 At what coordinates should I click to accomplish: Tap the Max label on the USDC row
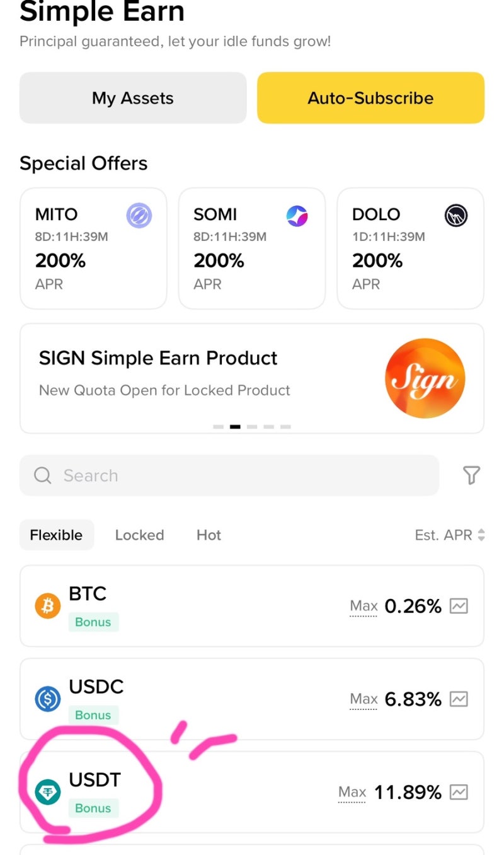364,699
